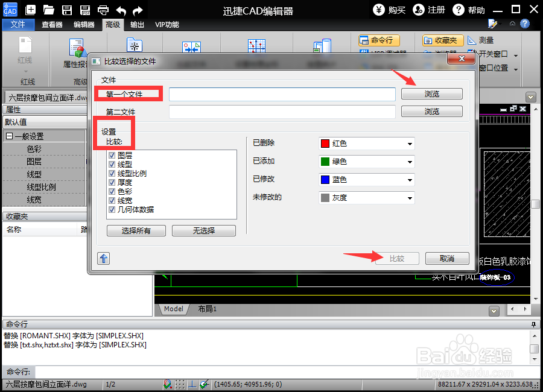The image size is (543, 392).
Task: Click the save as PDF icon
Action: coord(85,10)
